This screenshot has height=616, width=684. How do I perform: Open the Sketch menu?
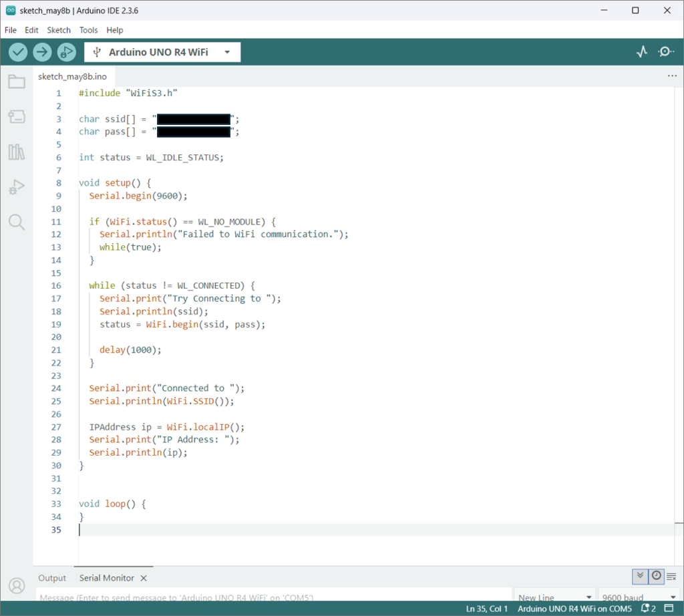click(x=59, y=30)
